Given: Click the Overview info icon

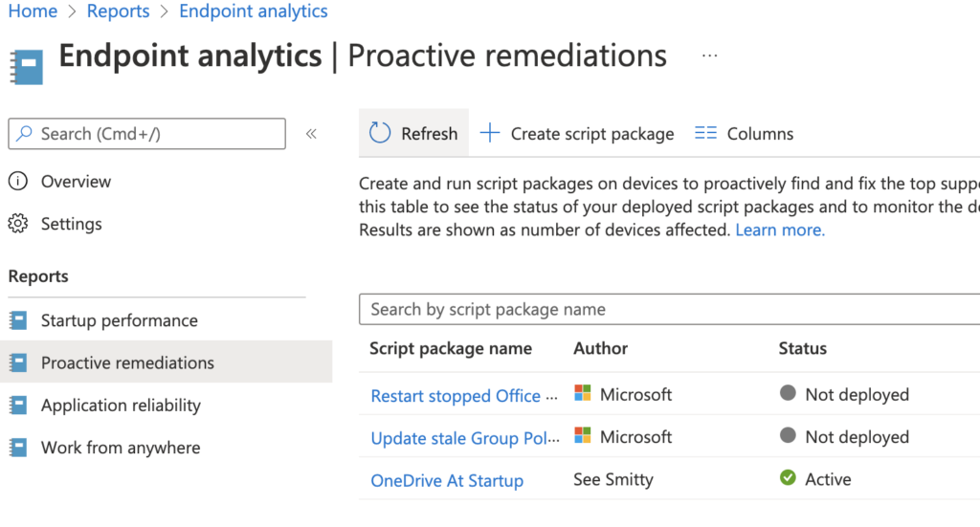Looking at the screenshot, I should click(x=17, y=181).
